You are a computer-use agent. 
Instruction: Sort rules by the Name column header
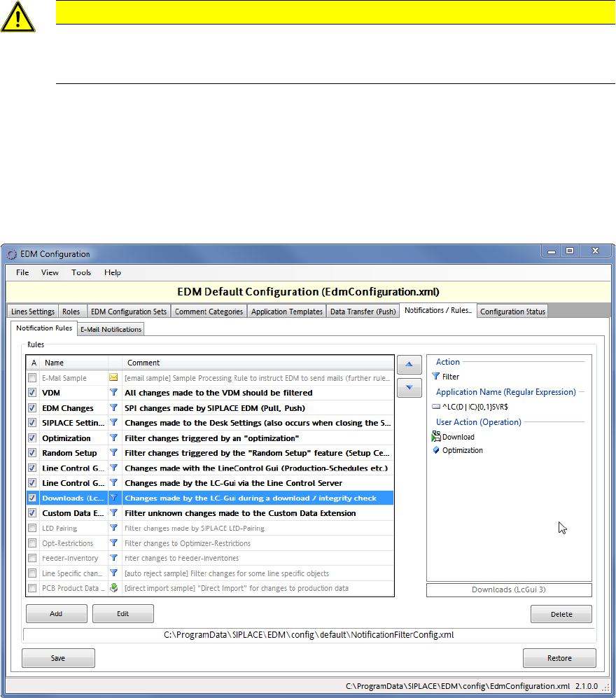[x=74, y=363]
